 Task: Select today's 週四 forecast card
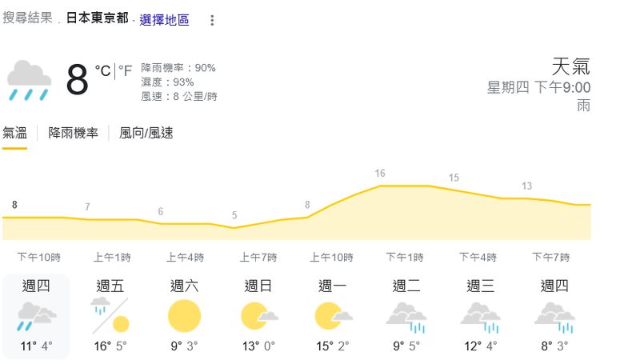click(x=36, y=317)
